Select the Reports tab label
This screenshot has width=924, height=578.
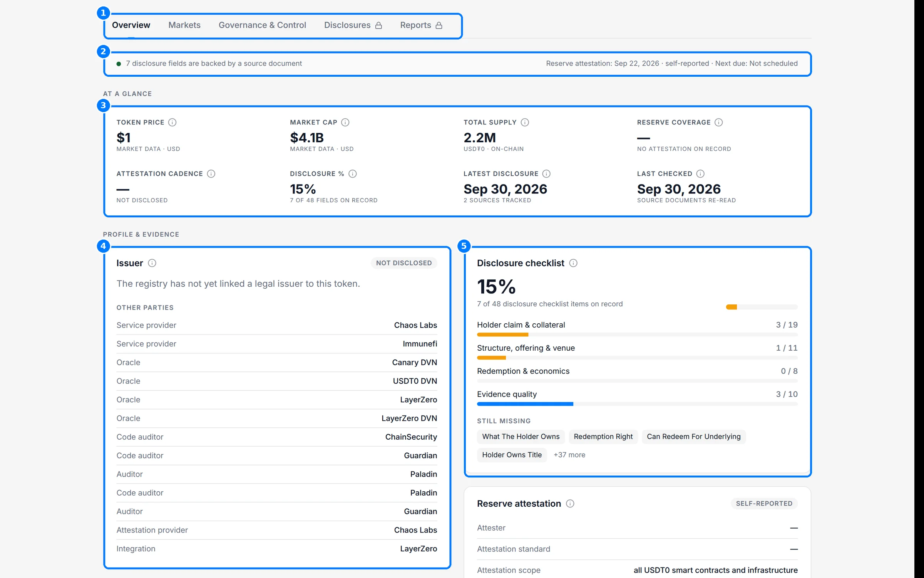[x=415, y=25]
